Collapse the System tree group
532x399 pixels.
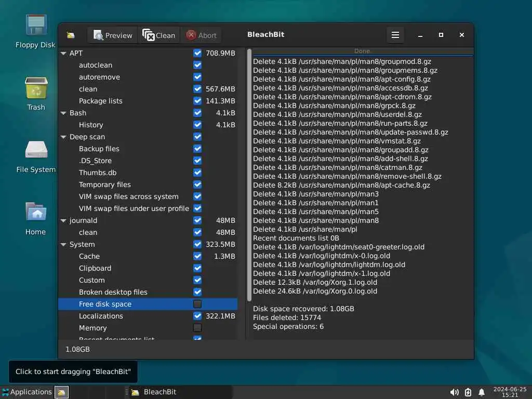point(63,245)
